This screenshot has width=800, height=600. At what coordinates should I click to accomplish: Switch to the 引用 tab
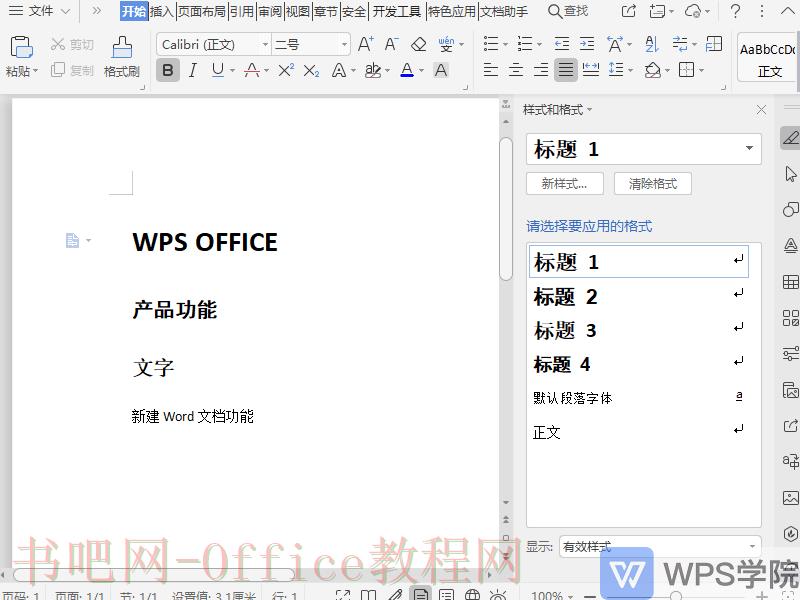[x=241, y=11]
